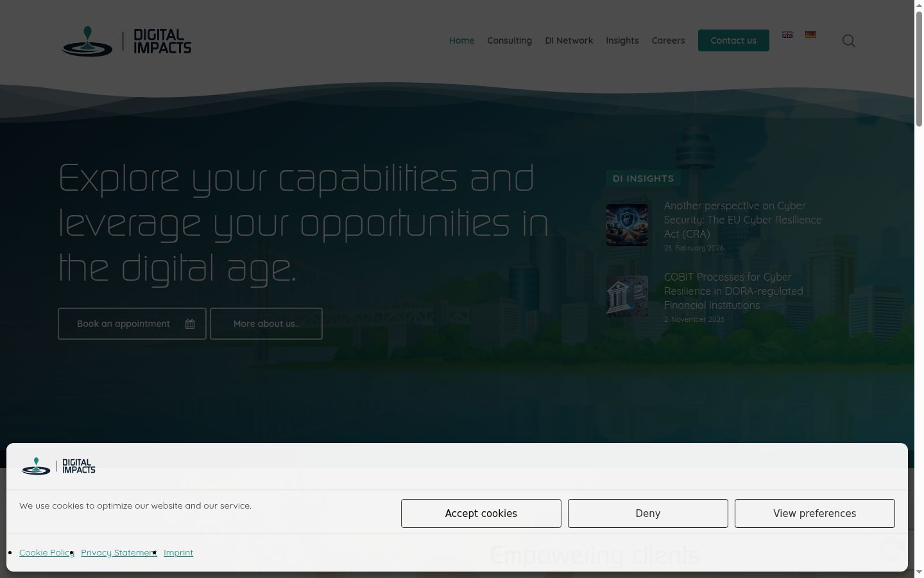924x578 pixels.
Task: Switch language with the German flag
Action: click(x=810, y=35)
